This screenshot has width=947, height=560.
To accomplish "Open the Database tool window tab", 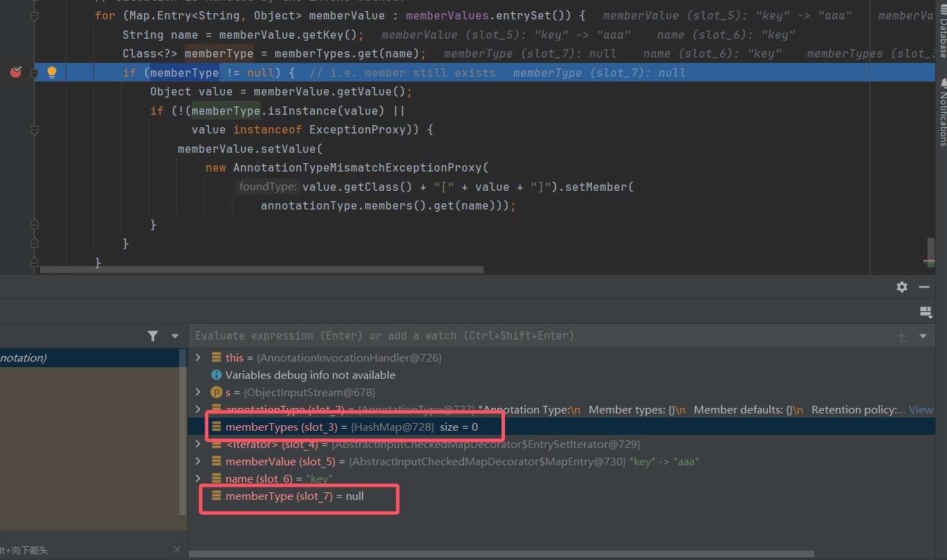I will [942, 30].
